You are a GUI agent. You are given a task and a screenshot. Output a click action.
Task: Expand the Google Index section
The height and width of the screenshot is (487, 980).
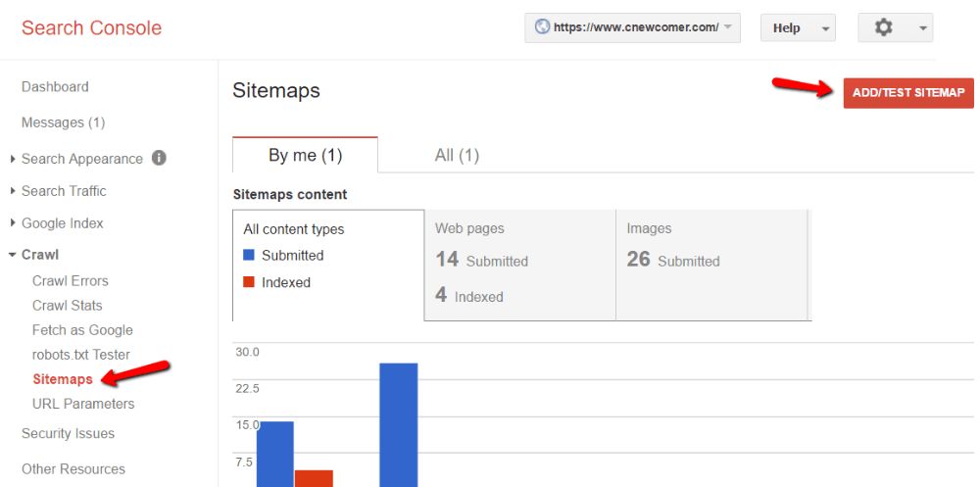pos(13,223)
